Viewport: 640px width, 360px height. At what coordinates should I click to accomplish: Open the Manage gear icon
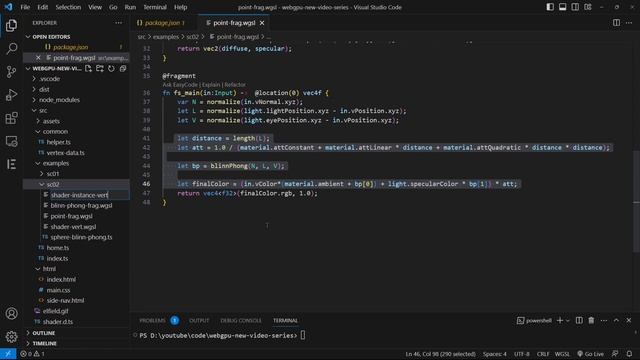[11, 337]
